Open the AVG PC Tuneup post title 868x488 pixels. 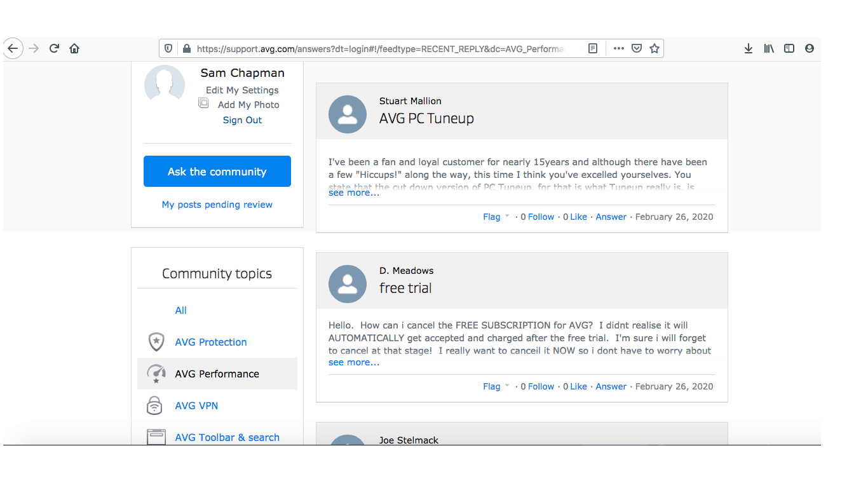[426, 118]
